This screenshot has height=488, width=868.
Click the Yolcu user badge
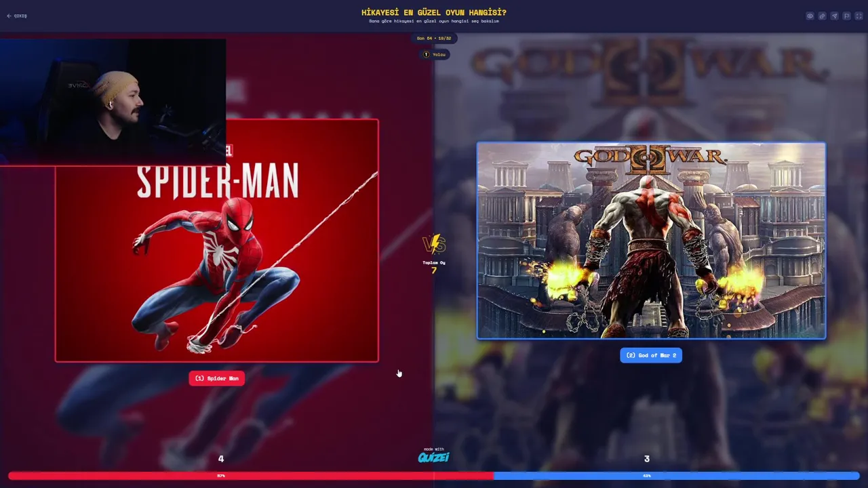434,54
